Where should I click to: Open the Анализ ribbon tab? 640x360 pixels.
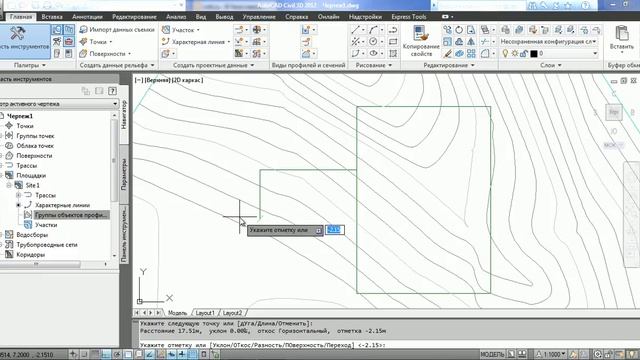coord(176,17)
